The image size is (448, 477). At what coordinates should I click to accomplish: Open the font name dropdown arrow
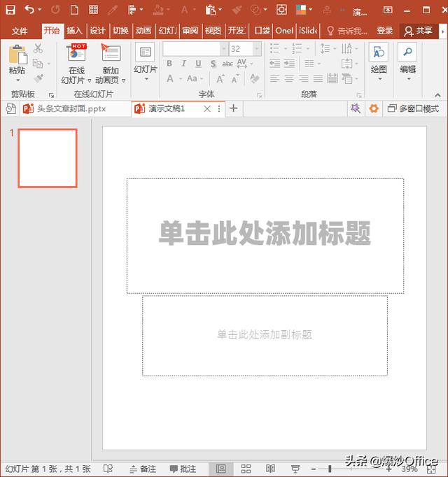[224, 49]
